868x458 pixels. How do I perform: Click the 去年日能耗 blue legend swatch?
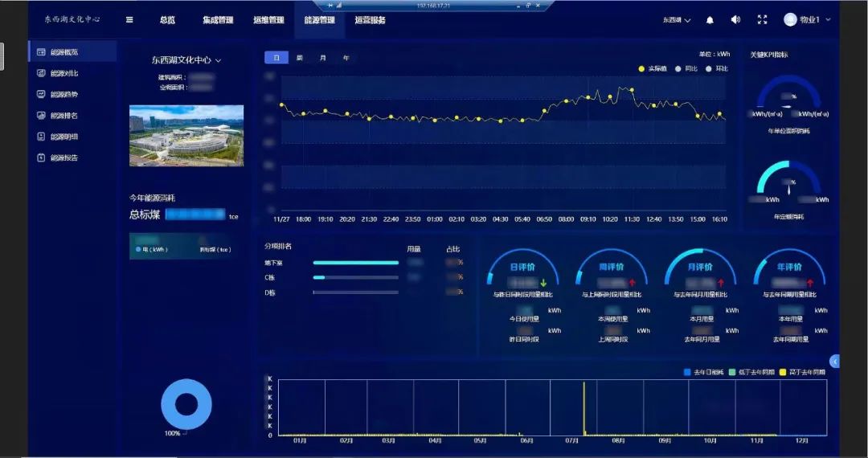[686, 372]
